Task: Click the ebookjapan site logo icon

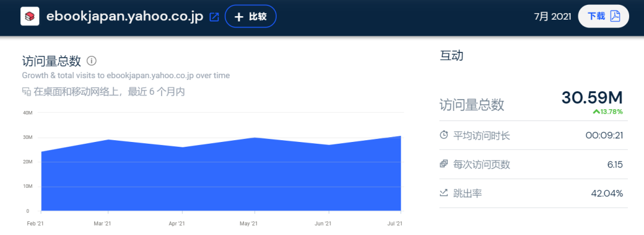Action: pos(30,17)
